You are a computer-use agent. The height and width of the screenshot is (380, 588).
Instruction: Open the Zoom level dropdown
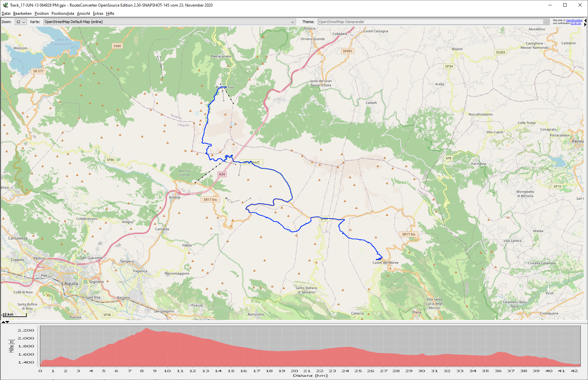(x=21, y=22)
